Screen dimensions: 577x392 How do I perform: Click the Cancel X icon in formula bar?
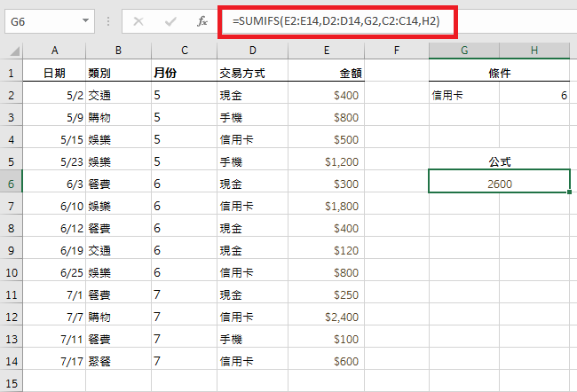point(138,20)
